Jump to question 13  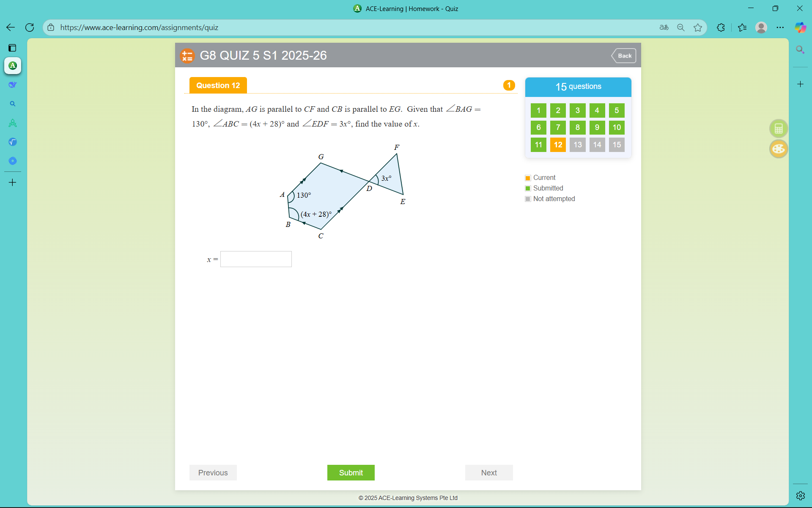577,145
